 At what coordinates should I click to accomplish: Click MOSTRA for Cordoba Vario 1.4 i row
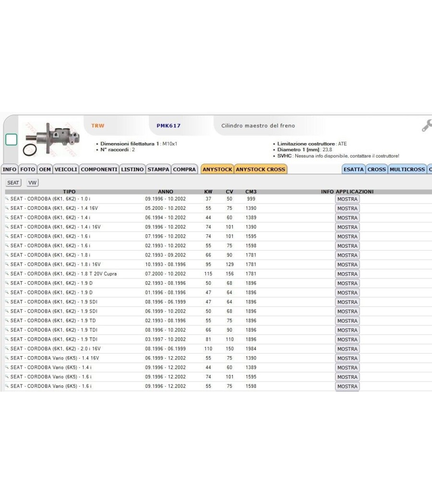click(x=347, y=367)
